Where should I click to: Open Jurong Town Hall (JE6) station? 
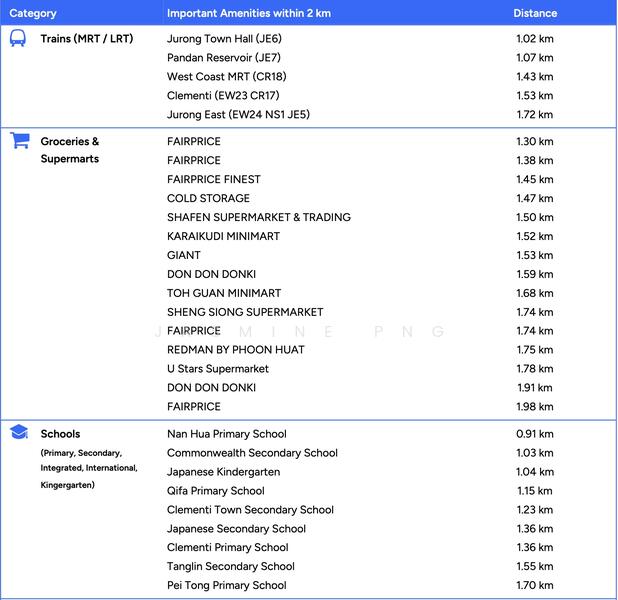[224, 39]
